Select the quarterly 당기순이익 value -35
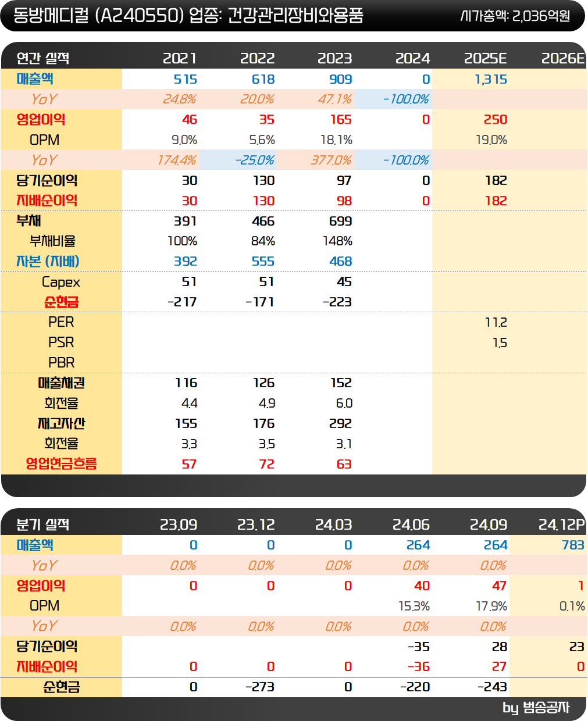Screen dimensions: 588x721 click(419, 647)
